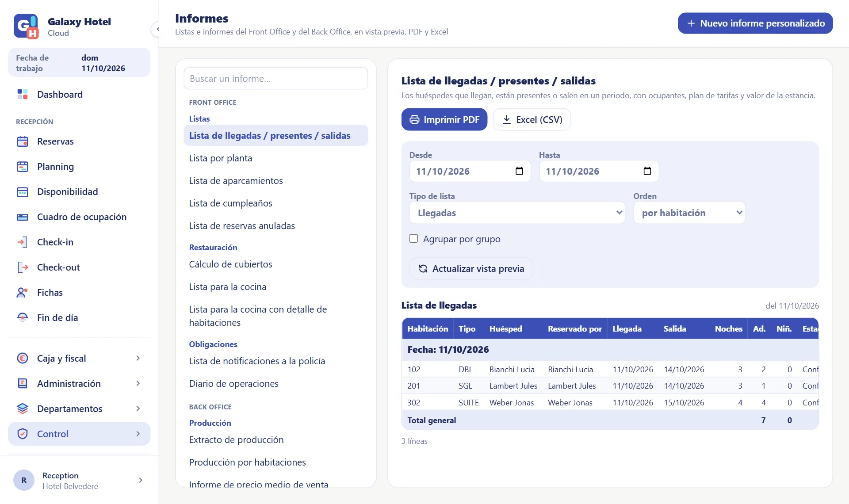Click the Galaxy Hotel logo icon
The image size is (849, 504).
pyautogui.click(x=26, y=26)
